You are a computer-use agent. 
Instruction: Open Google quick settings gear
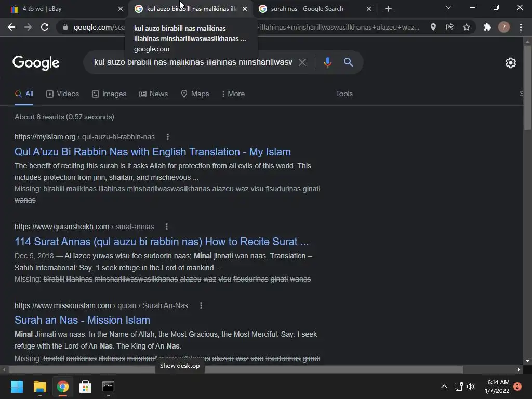click(511, 63)
